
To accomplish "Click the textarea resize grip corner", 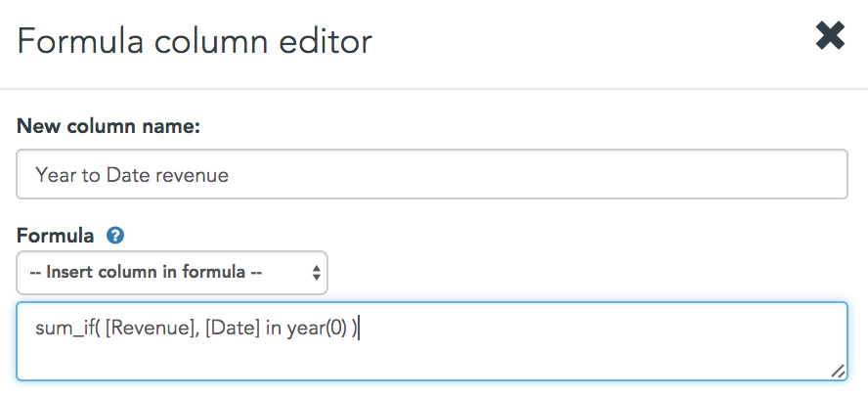I will (x=838, y=371).
